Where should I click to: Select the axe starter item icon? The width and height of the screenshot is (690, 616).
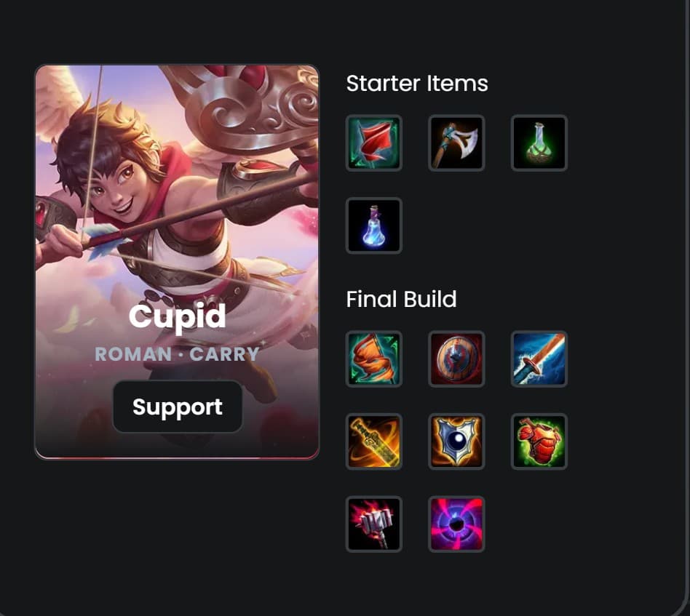pyautogui.click(x=456, y=143)
